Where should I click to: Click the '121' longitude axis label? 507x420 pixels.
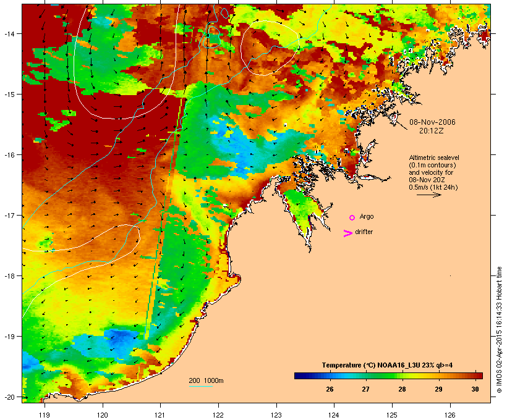coord(160,415)
